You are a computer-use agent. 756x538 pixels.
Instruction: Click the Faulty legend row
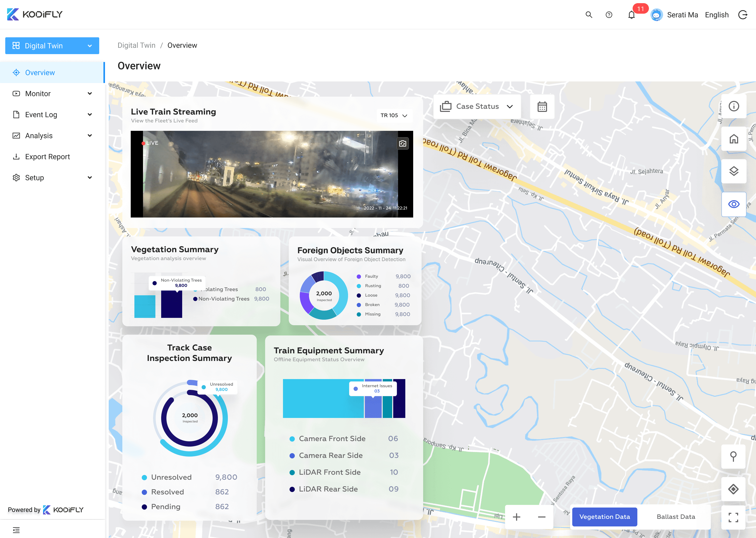pyautogui.click(x=383, y=276)
